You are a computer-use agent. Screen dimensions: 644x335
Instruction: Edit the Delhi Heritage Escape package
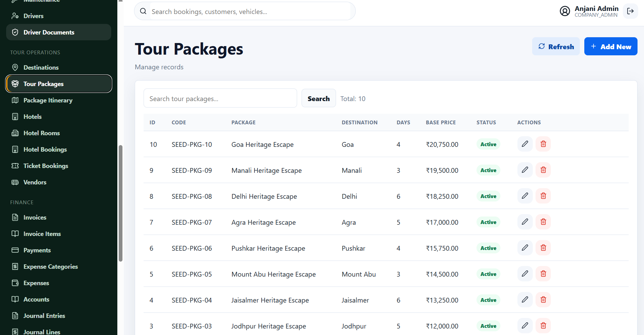[x=525, y=196]
